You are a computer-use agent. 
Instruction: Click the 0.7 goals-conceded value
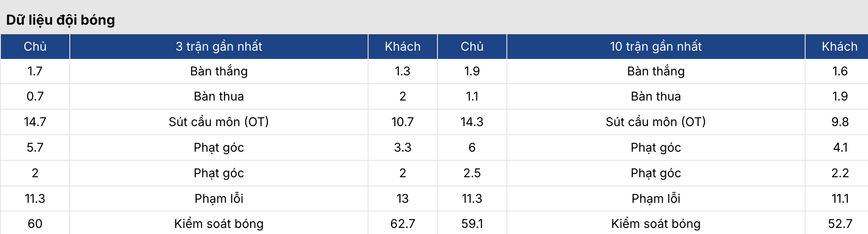click(x=35, y=96)
